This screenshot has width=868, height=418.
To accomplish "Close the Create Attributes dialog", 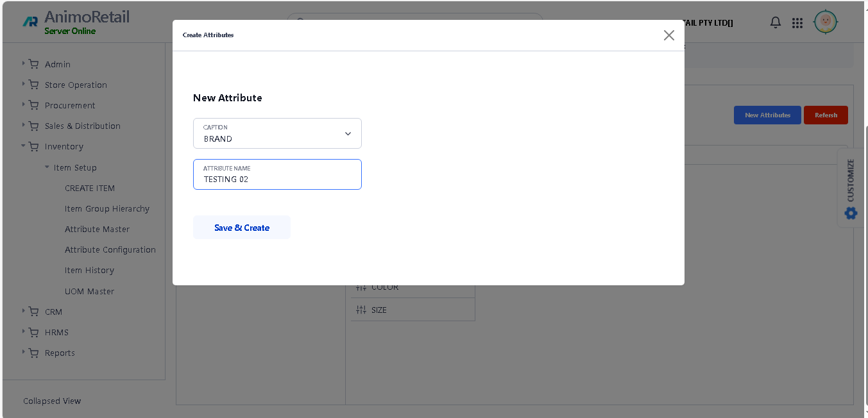I will pyautogui.click(x=668, y=35).
